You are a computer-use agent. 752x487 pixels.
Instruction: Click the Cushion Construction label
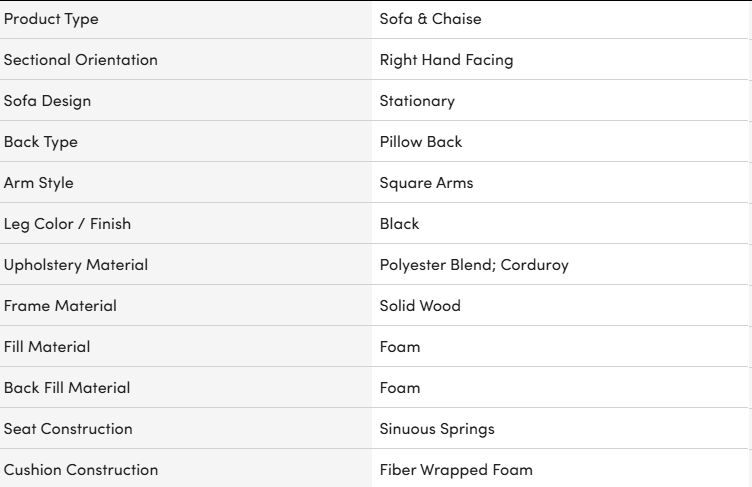pos(81,470)
